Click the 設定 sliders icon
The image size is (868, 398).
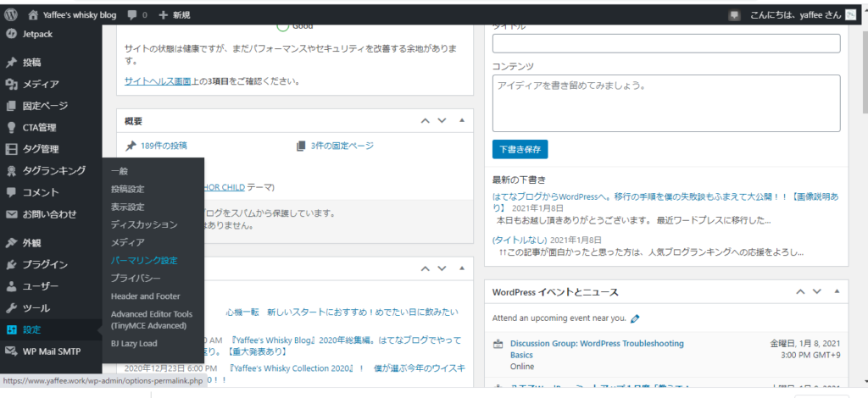click(10, 329)
